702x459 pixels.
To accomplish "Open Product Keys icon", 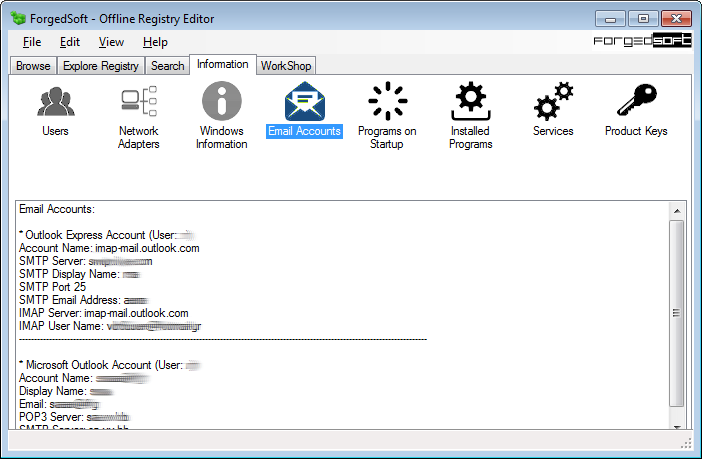I will coord(636,100).
